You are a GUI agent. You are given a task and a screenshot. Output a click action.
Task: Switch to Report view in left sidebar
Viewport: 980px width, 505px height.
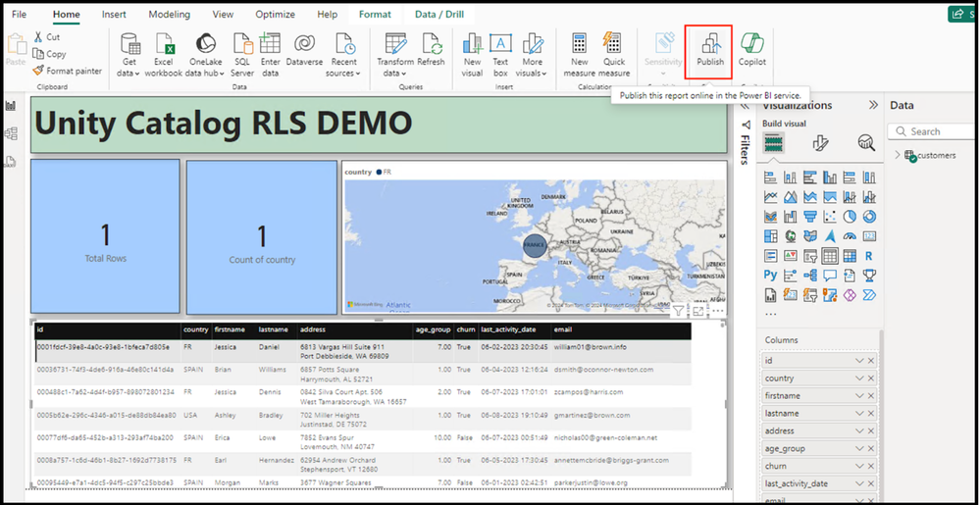11,105
